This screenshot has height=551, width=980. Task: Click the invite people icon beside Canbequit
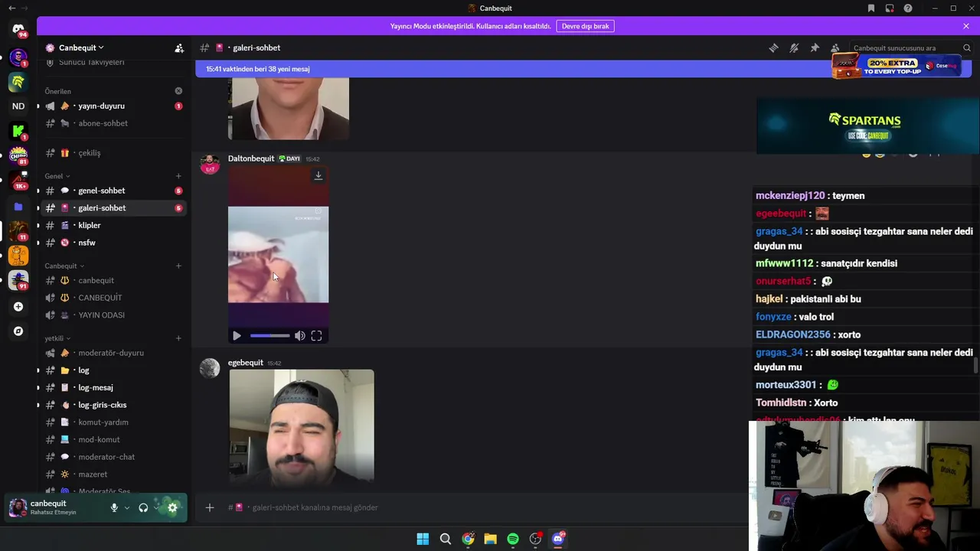179,47
